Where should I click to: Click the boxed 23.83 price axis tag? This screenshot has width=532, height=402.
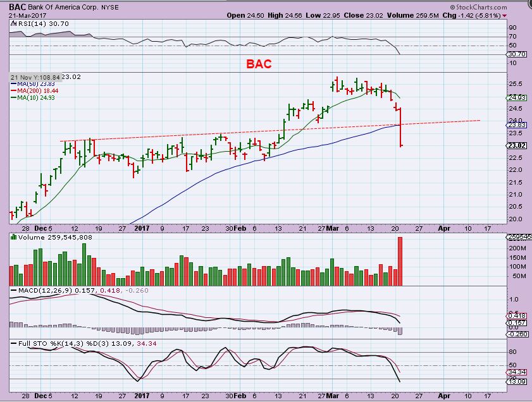point(517,125)
